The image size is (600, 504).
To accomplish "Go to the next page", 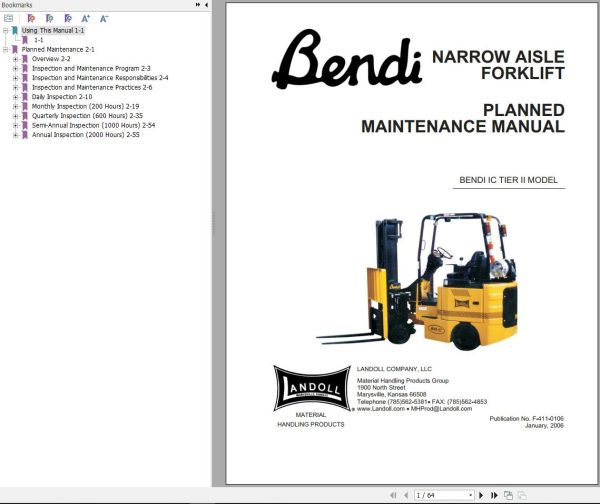I will (481, 495).
